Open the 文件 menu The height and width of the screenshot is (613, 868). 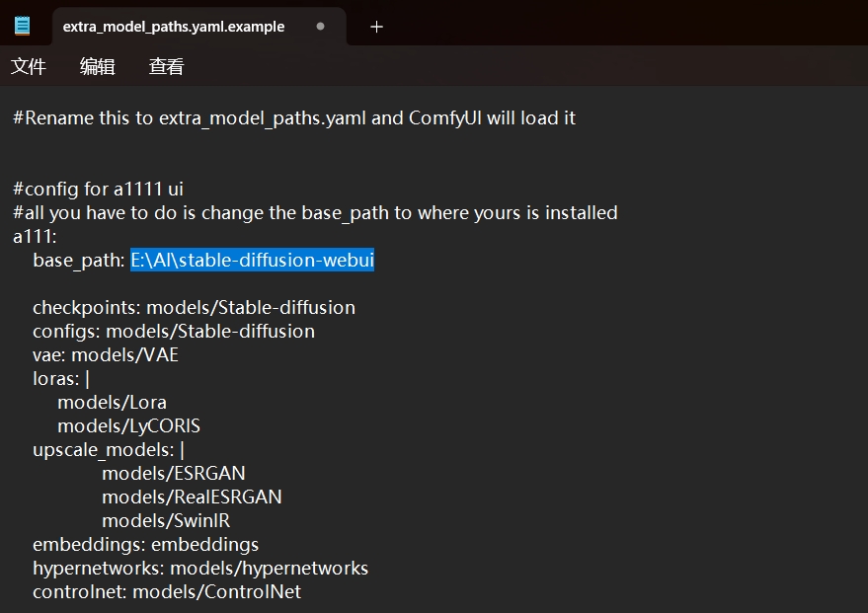(x=29, y=67)
